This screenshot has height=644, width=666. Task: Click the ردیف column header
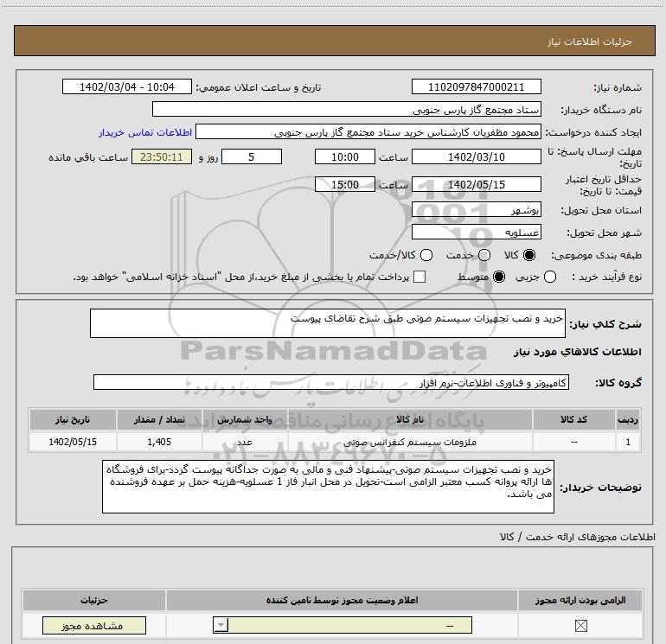click(628, 420)
